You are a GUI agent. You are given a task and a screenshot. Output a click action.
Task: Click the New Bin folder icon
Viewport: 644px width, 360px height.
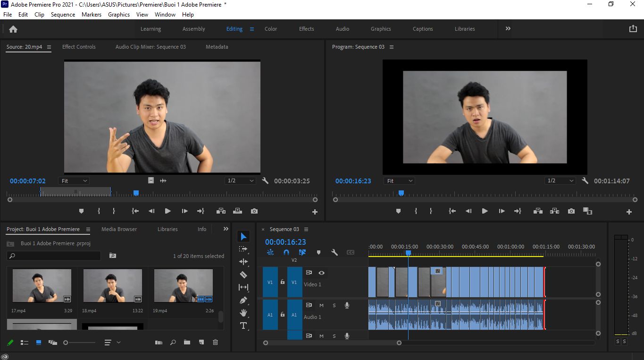[x=187, y=343]
